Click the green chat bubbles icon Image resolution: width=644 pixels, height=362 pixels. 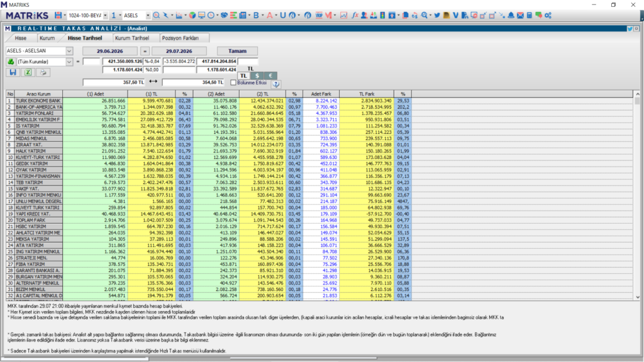coord(538,15)
